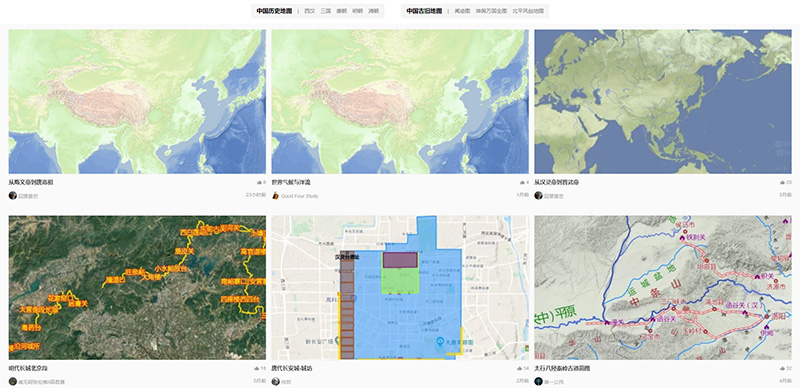The height and width of the screenshot is (388, 800).
Task: Like the 从汉灵帝到晋武帝 map
Action: (x=782, y=182)
